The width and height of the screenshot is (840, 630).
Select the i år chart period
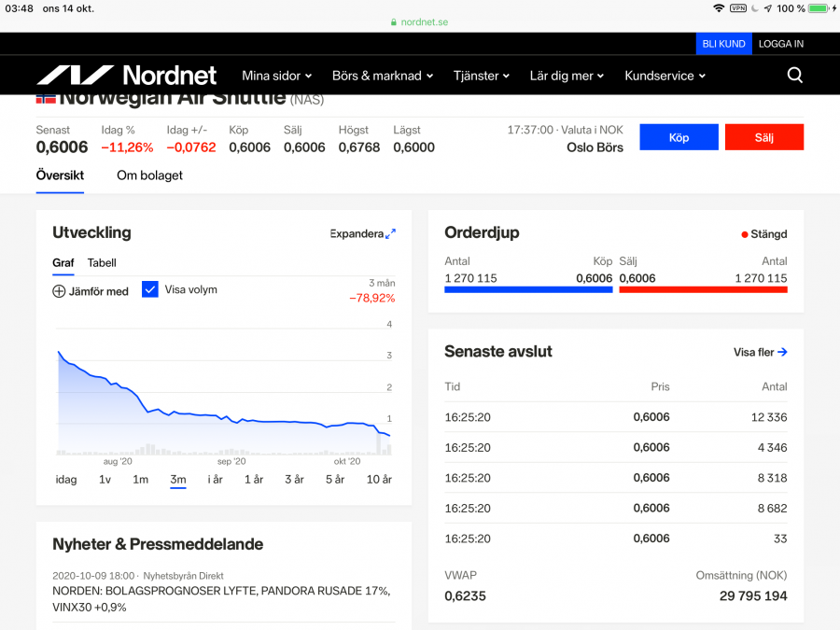[x=216, y=480]
